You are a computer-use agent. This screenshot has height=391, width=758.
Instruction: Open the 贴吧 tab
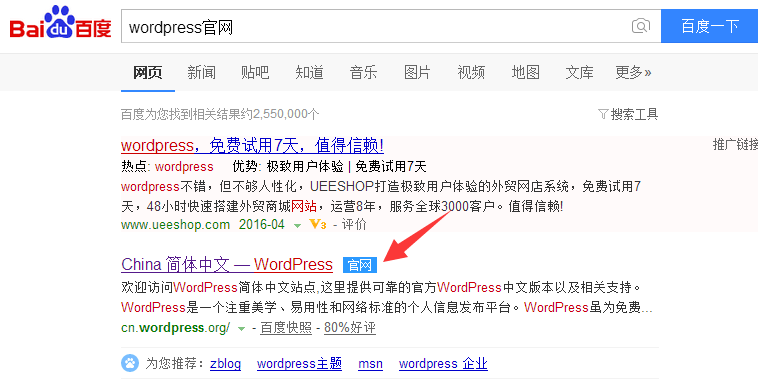point(255,72)
